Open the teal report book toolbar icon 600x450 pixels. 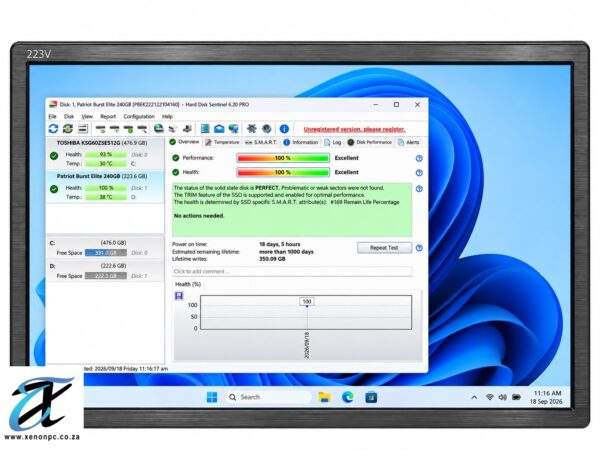tap(205, 129)
